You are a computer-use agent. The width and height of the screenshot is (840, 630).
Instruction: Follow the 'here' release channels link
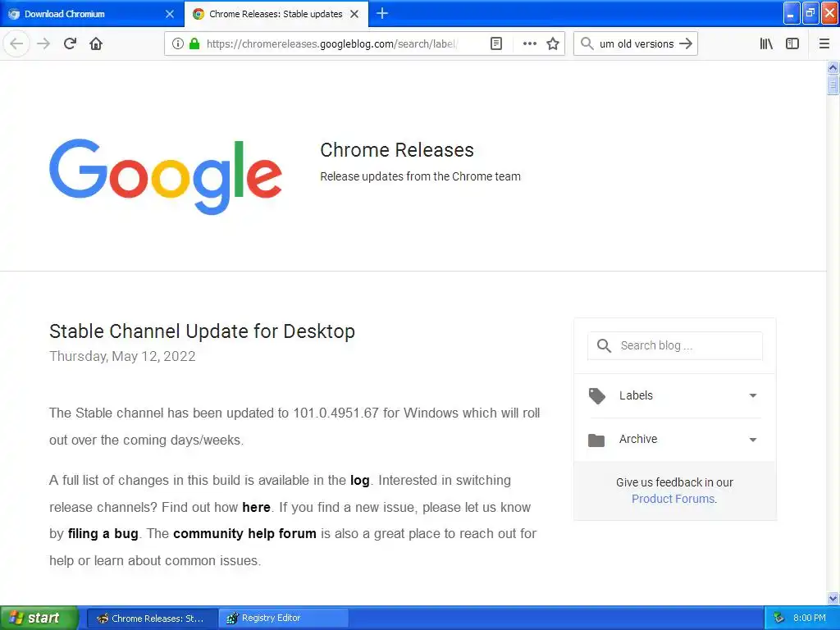tap(256, 507)
